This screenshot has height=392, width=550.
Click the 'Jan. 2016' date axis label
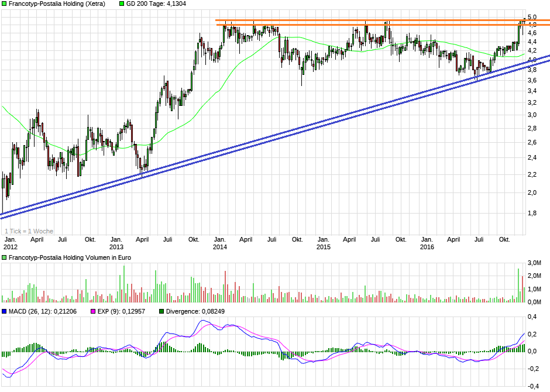(427, 243)
